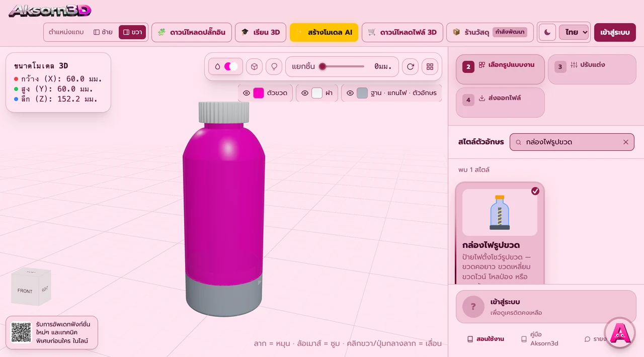Screen dimensions: 644x357
Task: Click เข้าสู่ระบบ credit login card
Action: click(546, 307)
